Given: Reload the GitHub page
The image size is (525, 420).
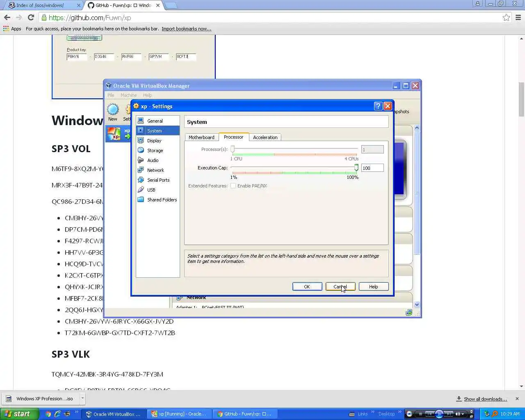Looking at the screenshot, I should pyautogui.click(x=31, y=18).
